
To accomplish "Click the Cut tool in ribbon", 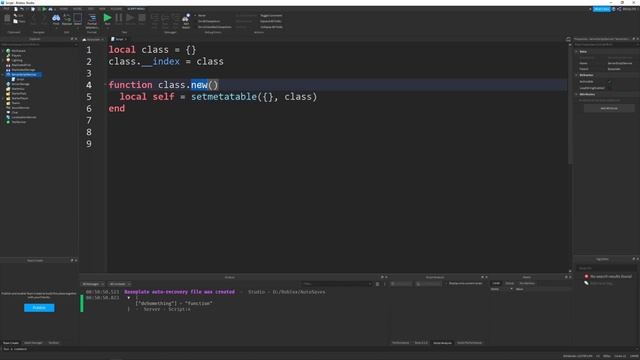I will pos(18,16).
